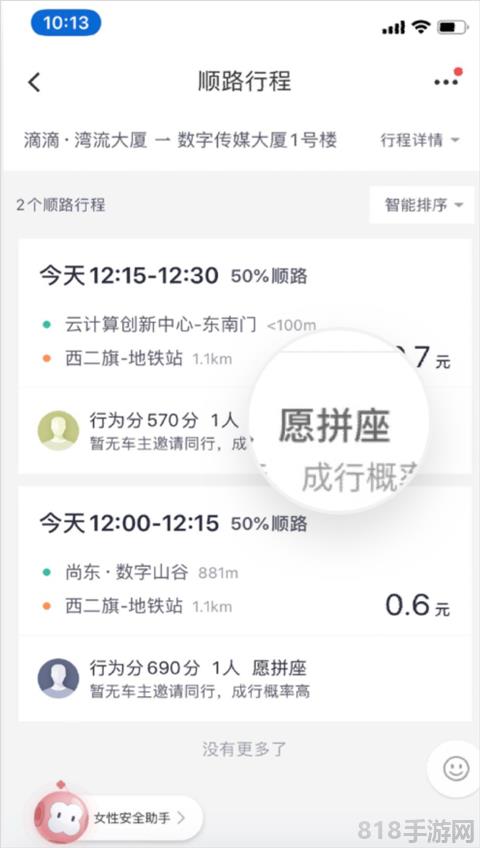Tap the 10:13 time pill
The height and width of the screenshot is (848, 480).
(x=65, y=23)
